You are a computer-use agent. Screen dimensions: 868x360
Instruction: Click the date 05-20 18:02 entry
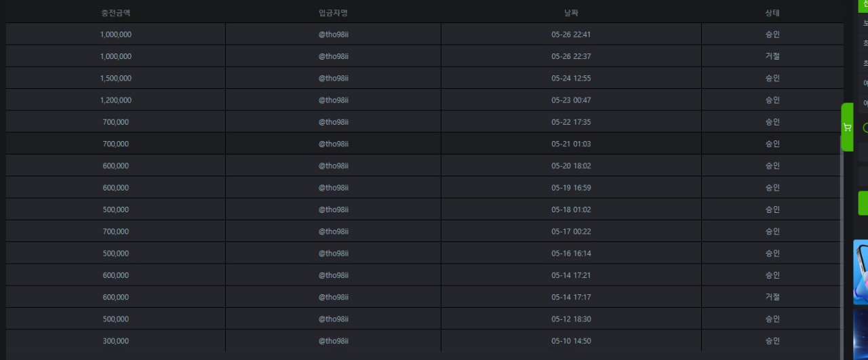point(571,165)
